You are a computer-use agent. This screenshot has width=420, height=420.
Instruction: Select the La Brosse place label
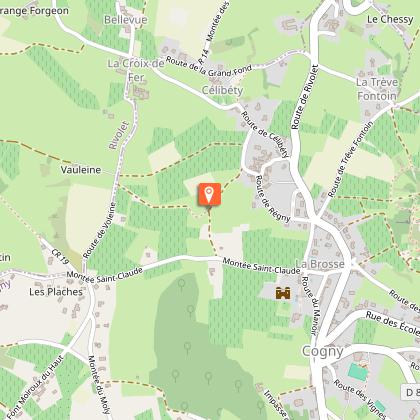[x=320, y=264]
